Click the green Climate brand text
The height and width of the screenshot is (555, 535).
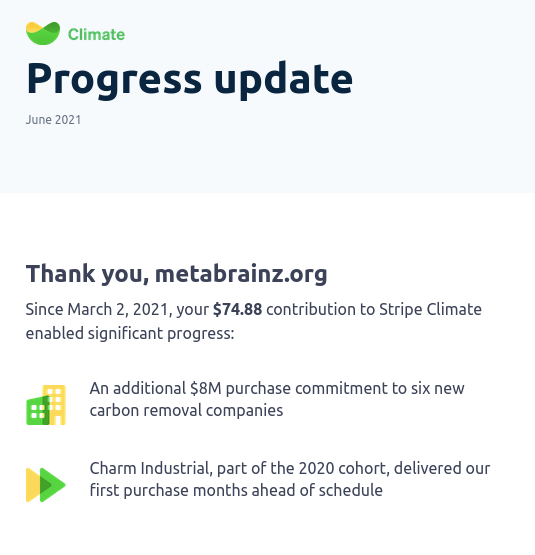[x=96, y=34]
